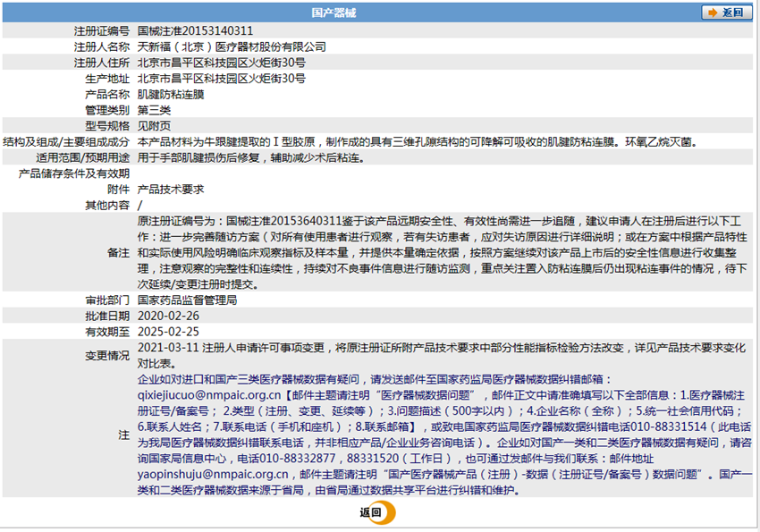Click the slash value beside 其他内容

coord(140,206)
